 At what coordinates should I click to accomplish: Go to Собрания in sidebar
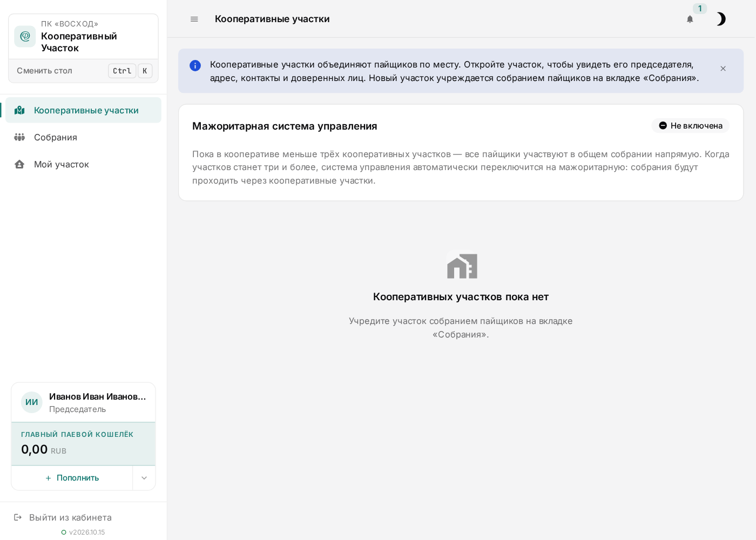[83, 137]
